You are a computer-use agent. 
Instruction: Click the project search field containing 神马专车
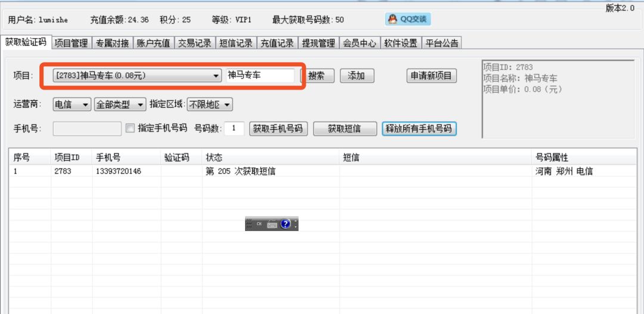(260, 76)
